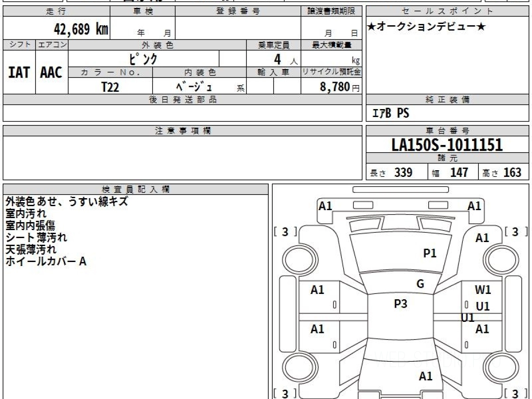Click the 注意事項欄 heading
532x399 pixels.
tap(182, 131)
